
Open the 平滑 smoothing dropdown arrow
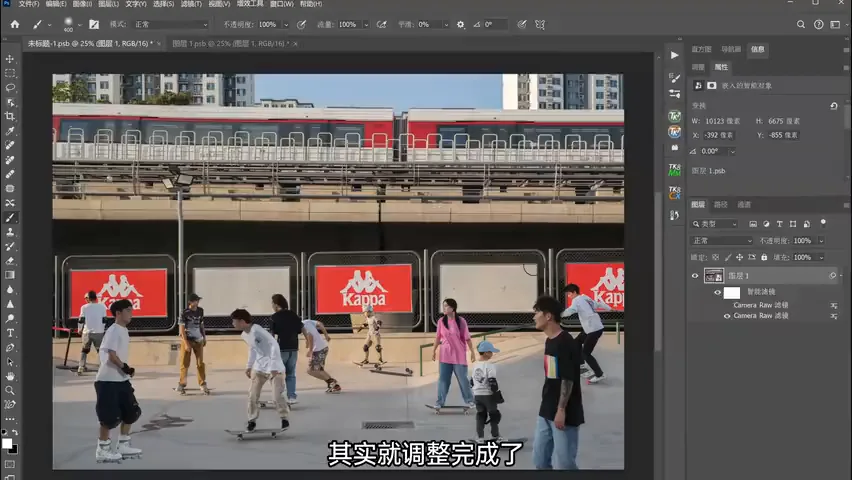coord(446,24)
